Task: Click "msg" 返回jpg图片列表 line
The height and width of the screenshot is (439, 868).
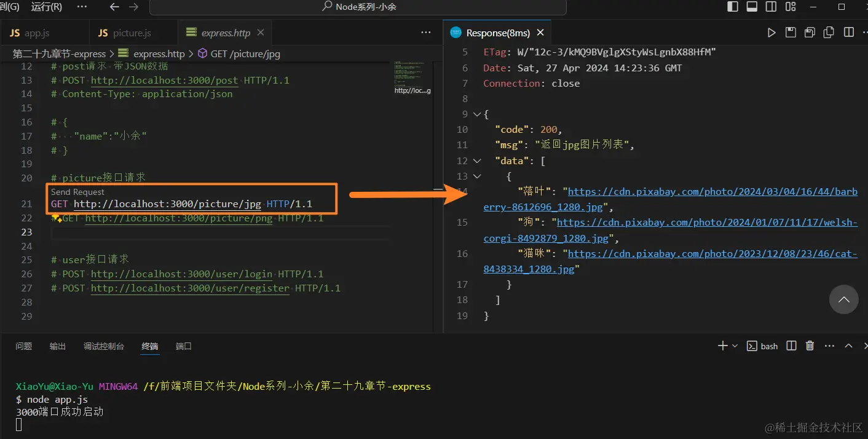Action: (564, 145)
